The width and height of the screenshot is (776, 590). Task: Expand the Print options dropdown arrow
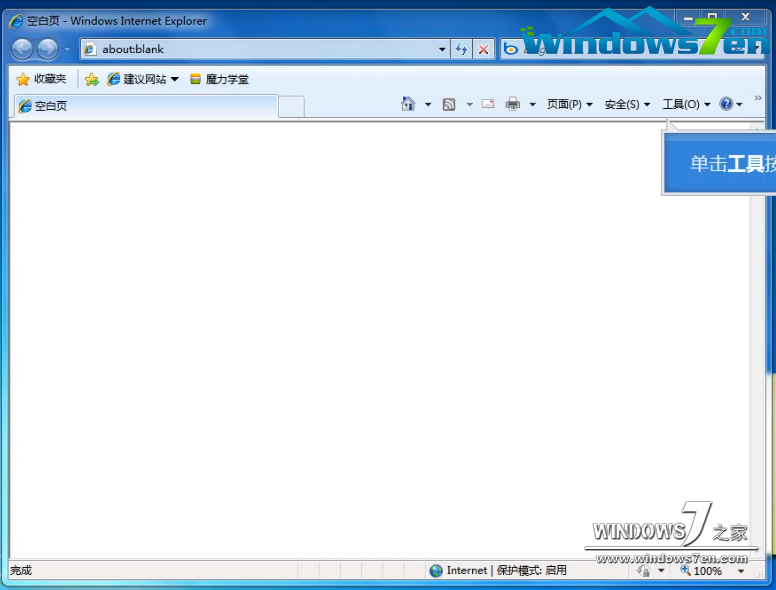tap(532, 104)
